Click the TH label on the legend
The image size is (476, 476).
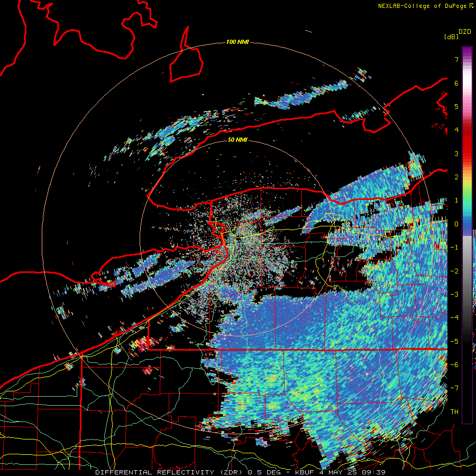click(454, 411)
